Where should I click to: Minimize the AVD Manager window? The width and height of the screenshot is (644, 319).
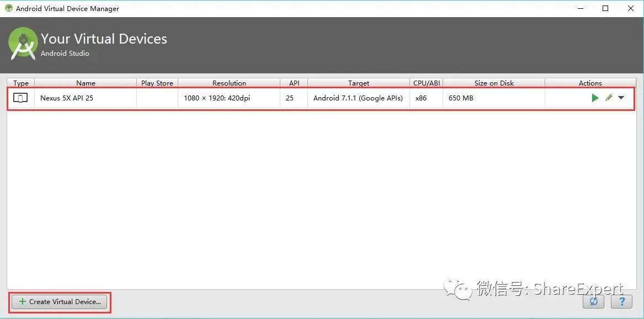click(580, 8)
